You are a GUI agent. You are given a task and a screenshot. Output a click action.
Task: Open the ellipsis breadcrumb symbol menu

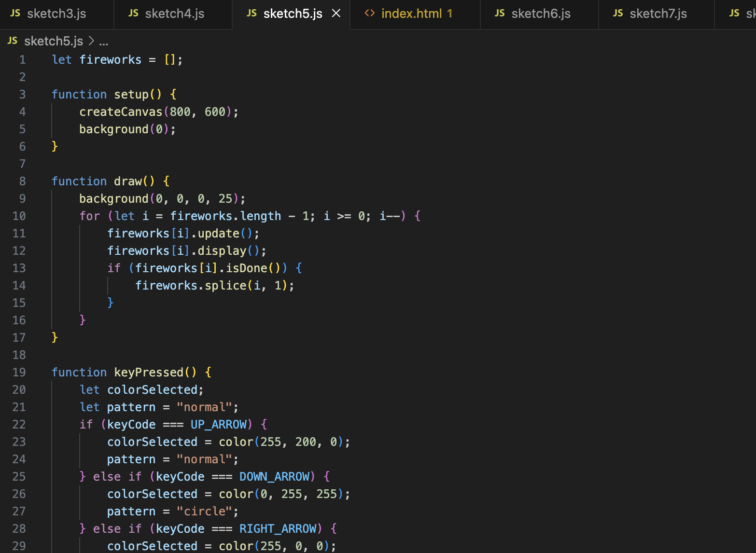[x=104, y=41]
